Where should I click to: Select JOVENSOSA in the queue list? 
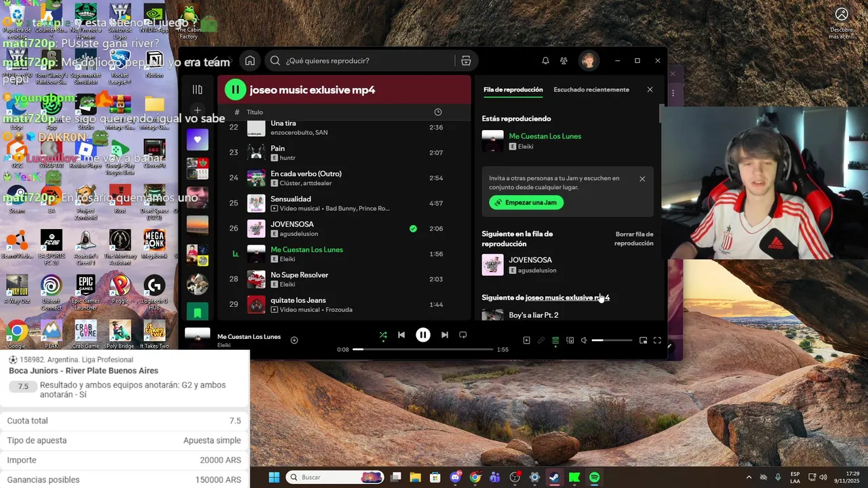[x=568, y=264]
